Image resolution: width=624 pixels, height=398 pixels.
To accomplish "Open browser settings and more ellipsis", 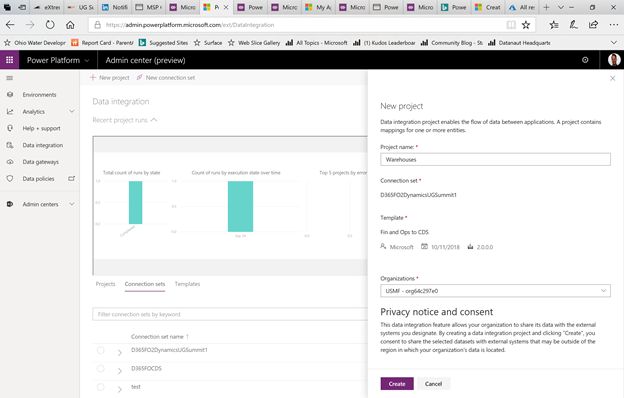I will click(x=614, y=25).
